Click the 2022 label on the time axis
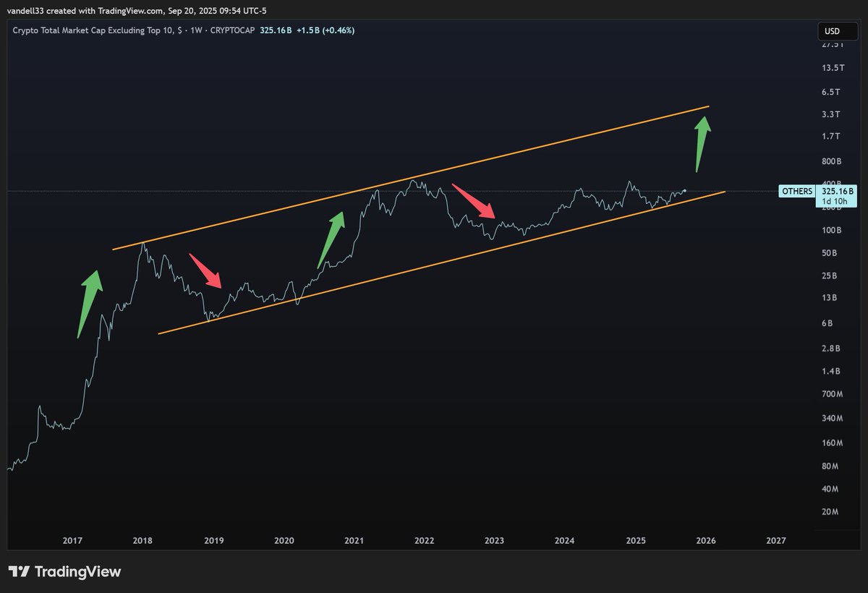The width and height of the screenshot is (868, 593). pyautogui.click(x=424, y=541)
